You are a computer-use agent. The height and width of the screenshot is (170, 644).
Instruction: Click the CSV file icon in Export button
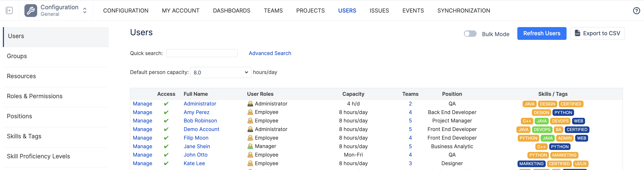click(x=578, y=33)
